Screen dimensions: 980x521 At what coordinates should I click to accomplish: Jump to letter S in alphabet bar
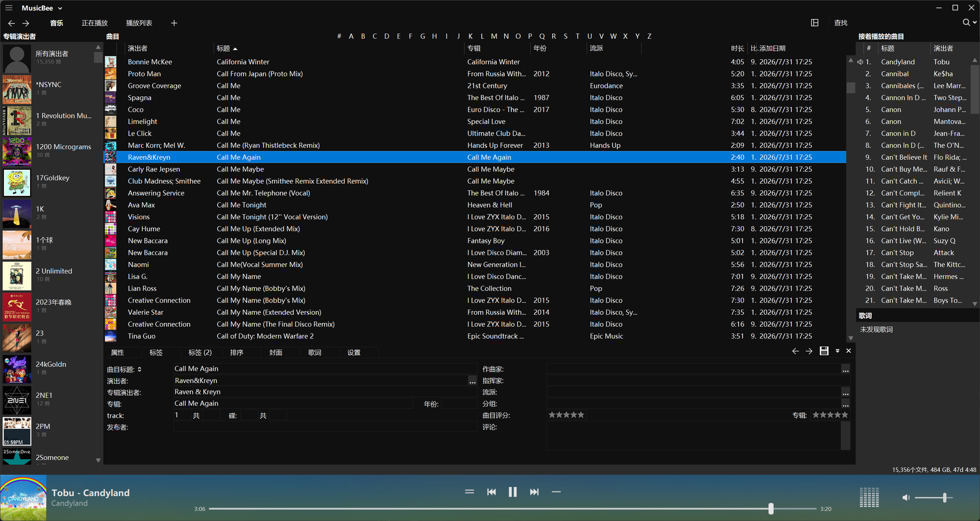click(x=566, y=36)
